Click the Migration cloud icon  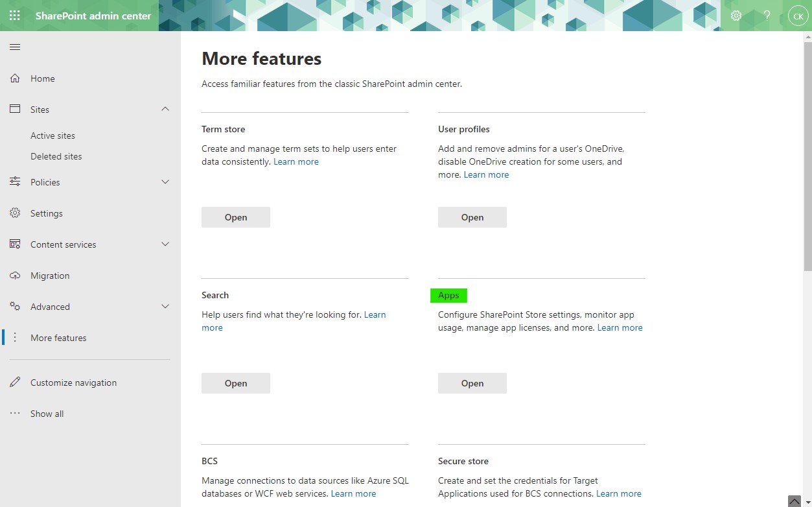(15, 276)
